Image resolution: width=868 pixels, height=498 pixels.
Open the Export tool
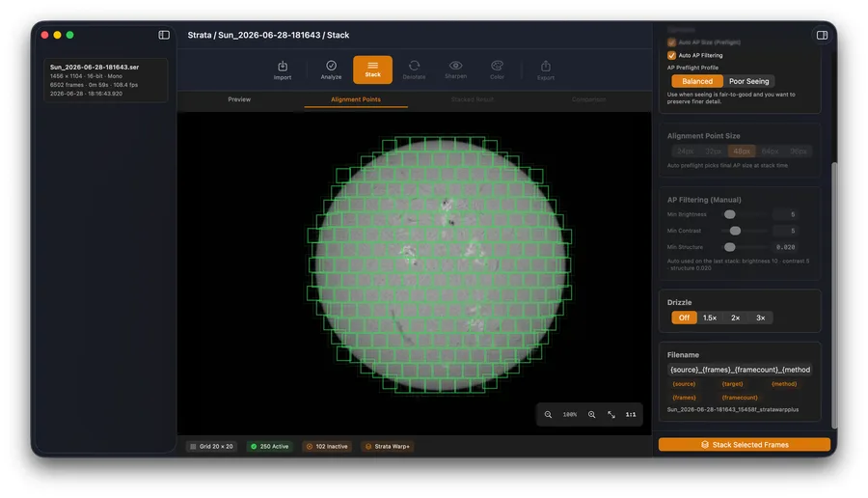pyautogui.click(x=545, y=69)
